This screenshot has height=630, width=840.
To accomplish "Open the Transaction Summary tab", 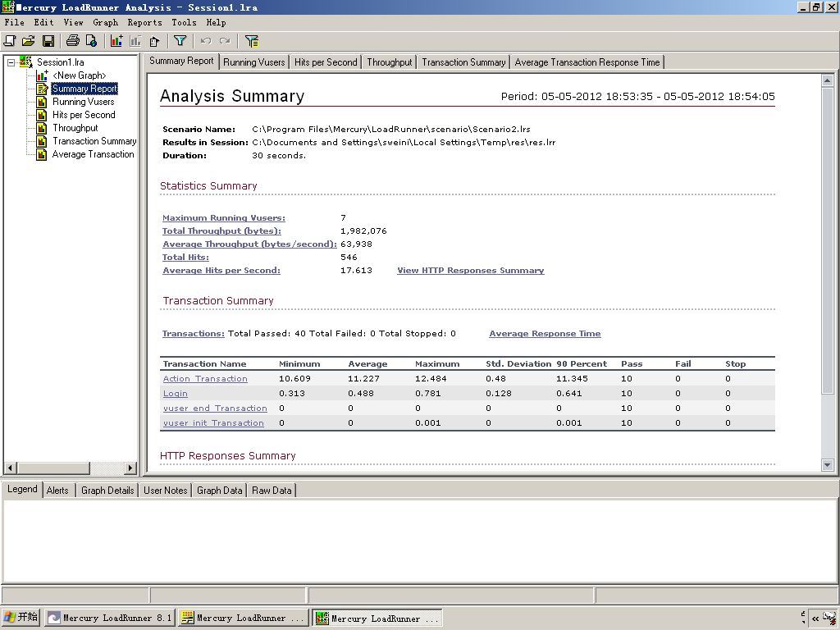I will click(x=463, y=62).
